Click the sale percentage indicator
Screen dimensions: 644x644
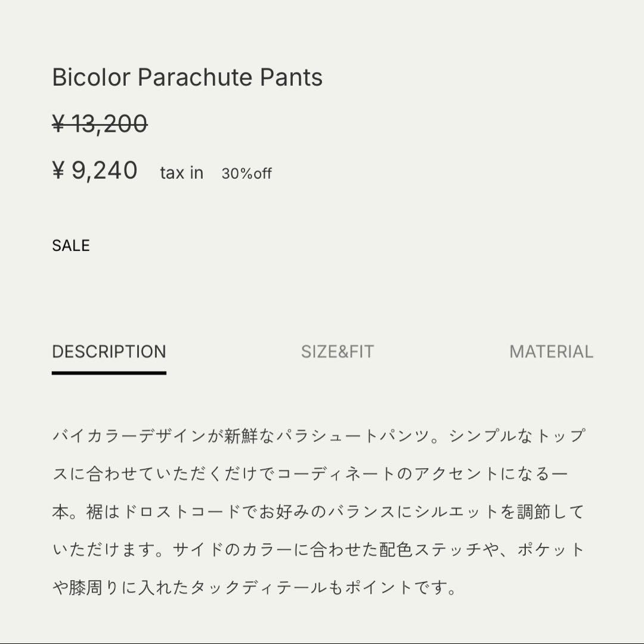coord(246,174)
